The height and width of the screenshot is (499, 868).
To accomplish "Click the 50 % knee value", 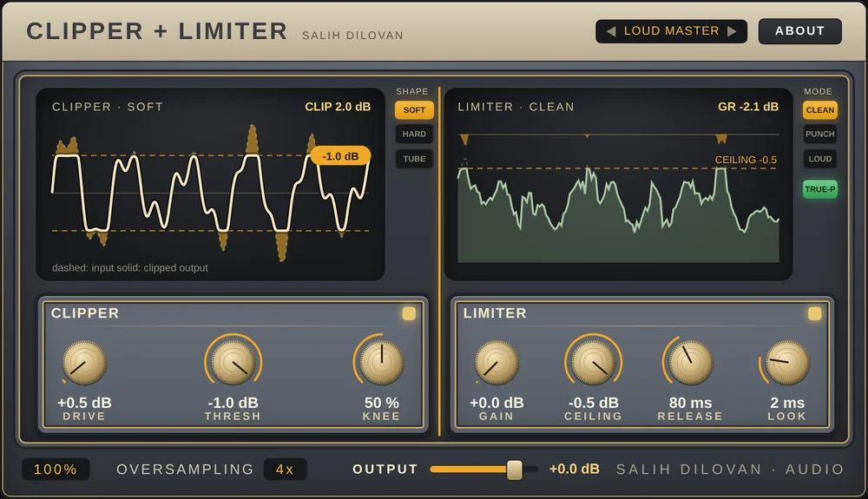I will pos(381,403).
